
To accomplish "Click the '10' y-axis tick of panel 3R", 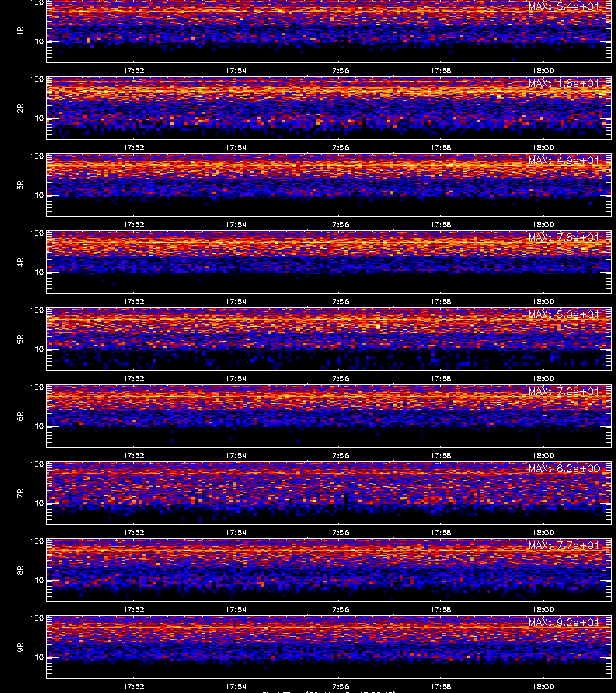I will pyautogui.click(x=39, y=195).
